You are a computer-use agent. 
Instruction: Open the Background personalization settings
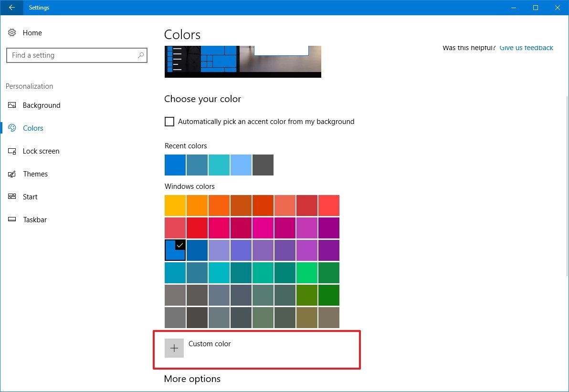tap(41, 105)
